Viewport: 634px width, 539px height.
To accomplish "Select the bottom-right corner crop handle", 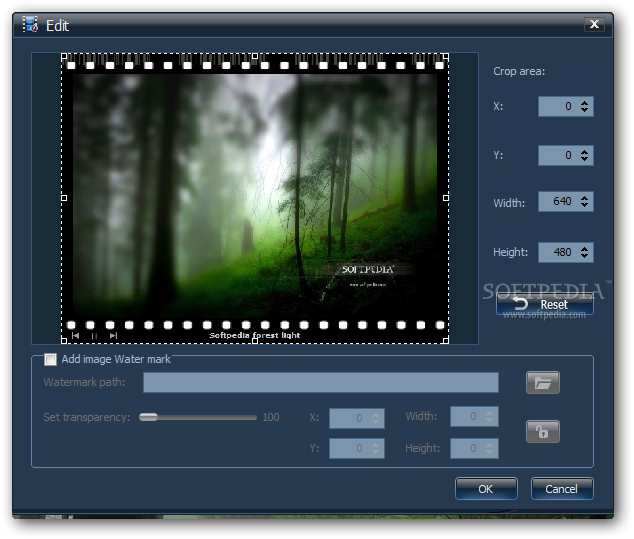I will point(446,341).
